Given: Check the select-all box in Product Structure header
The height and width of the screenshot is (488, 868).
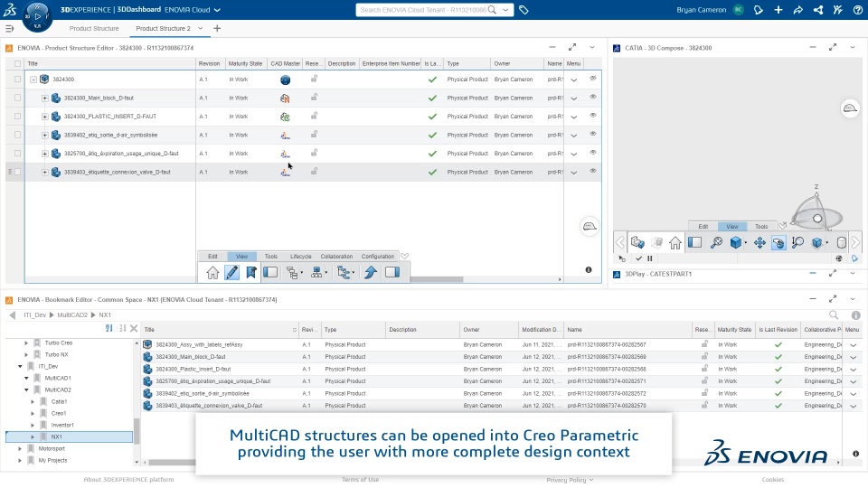Looking at the screenshot, I should pos(18,63).
